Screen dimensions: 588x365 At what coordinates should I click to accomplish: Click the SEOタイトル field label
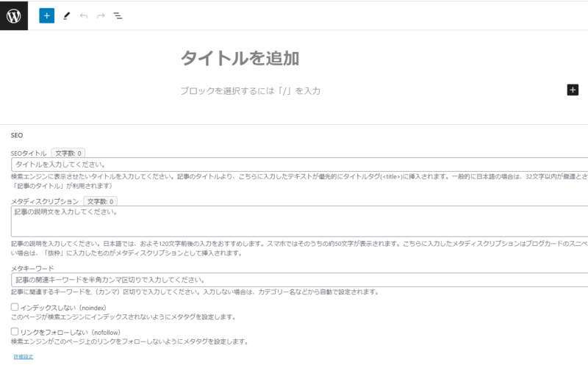29,153
